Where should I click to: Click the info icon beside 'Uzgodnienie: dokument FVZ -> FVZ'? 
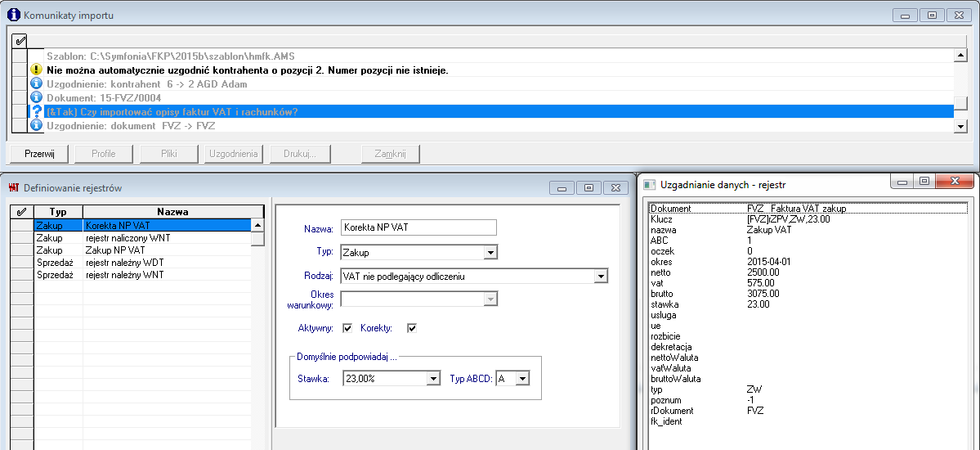coord(36,125)
